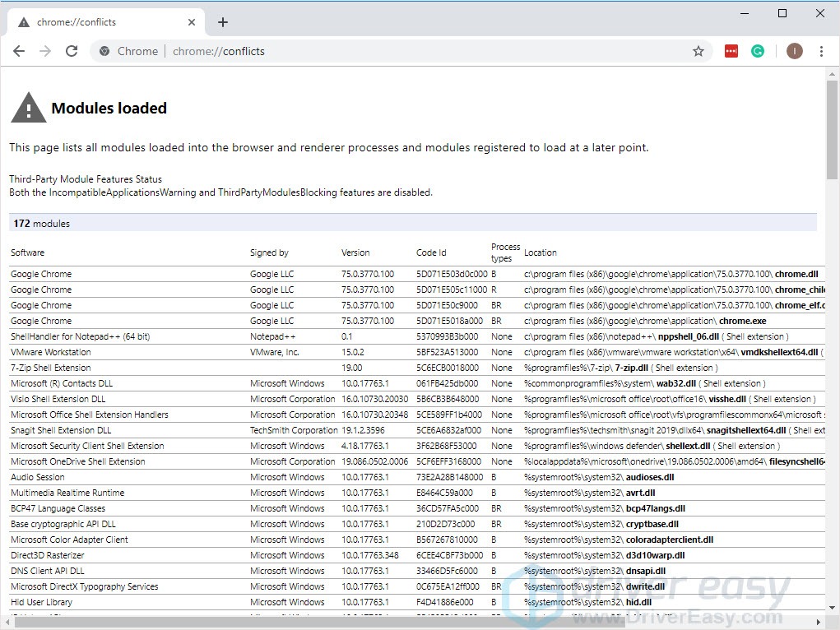Open the Chrome three-dot menu
Image resolution: width=840 pixels, height=630 pixels.
coord(822,51)
